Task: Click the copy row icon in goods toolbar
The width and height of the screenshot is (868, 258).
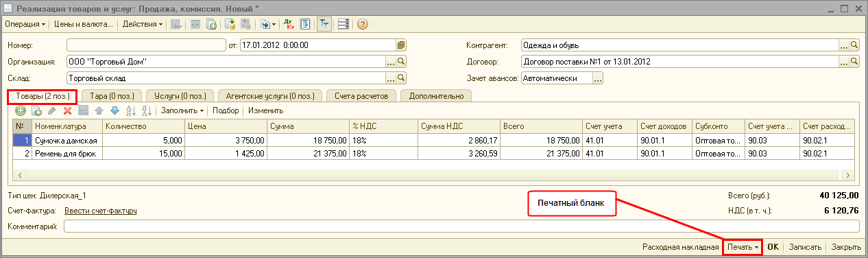Action: coord(36,110)
